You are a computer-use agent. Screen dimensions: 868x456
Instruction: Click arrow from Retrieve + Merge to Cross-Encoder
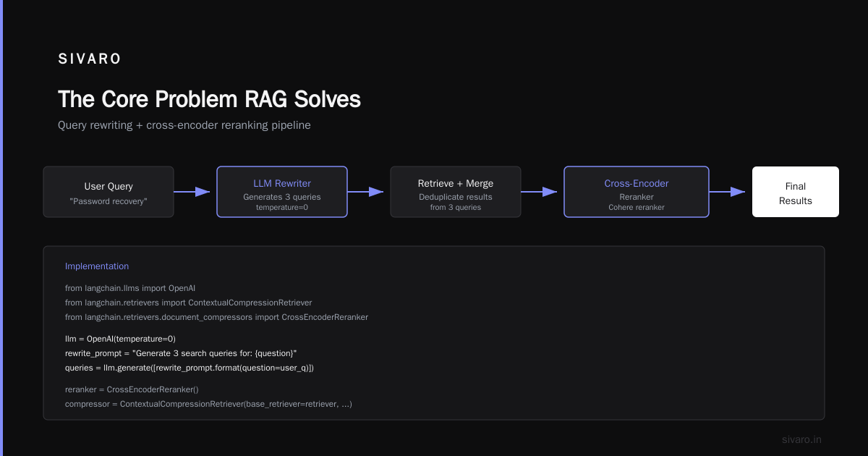539,192
